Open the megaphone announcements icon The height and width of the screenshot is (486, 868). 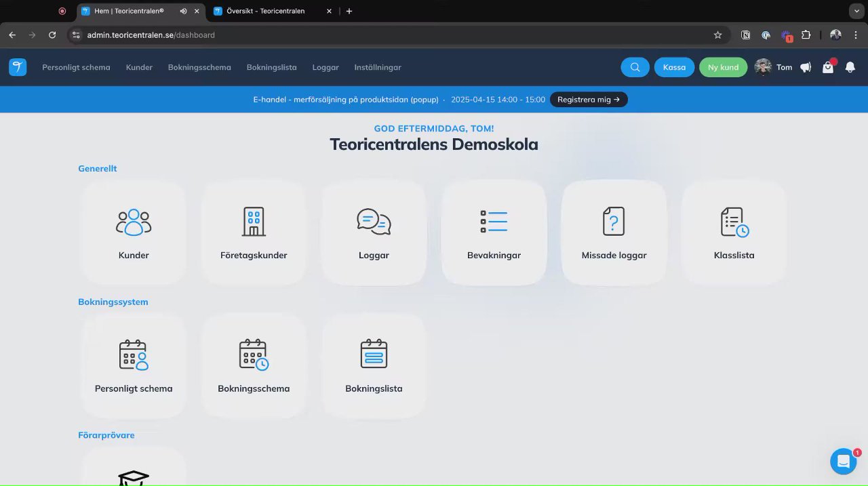click(806, 67)
